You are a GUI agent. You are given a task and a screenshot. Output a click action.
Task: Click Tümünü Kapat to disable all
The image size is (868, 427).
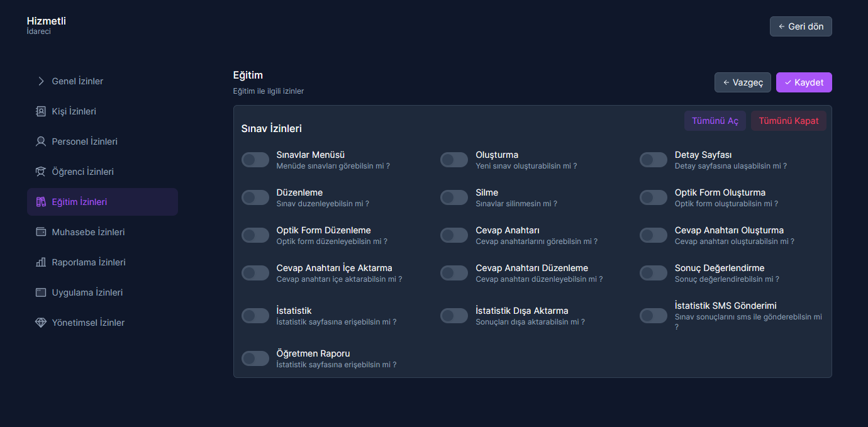pyautogui.click(x=789, y=121)
